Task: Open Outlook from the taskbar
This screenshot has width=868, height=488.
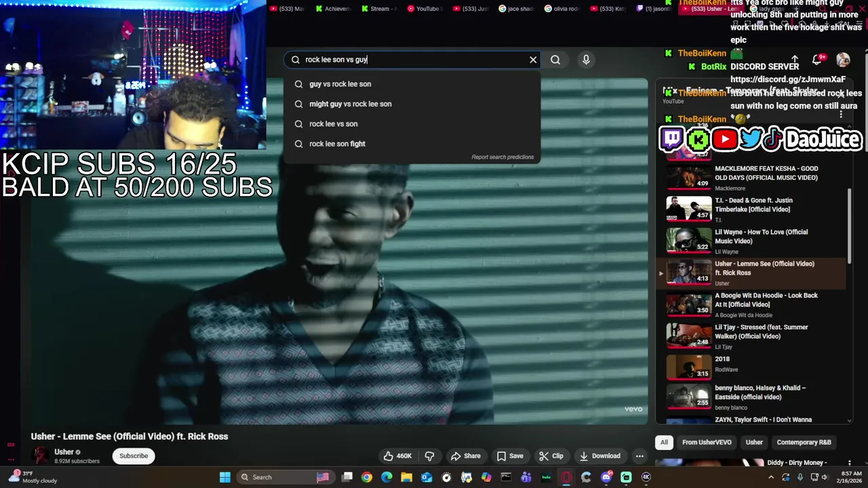Action: click(427, 477)
